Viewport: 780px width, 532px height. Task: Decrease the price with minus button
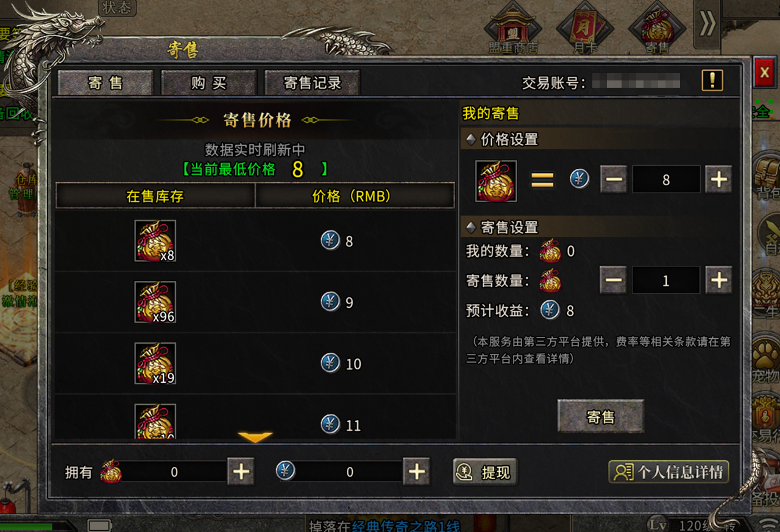(614, 179)
